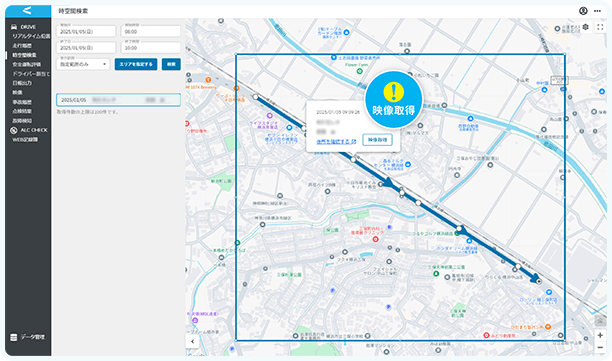Click the 映像取得 button in the popup

pyautogui.click(x=377, y=140)
